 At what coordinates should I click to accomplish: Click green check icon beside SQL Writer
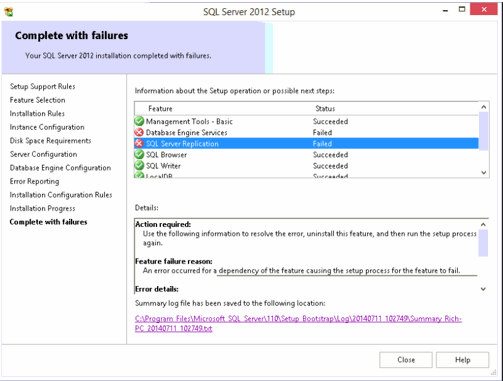point(139,166)
